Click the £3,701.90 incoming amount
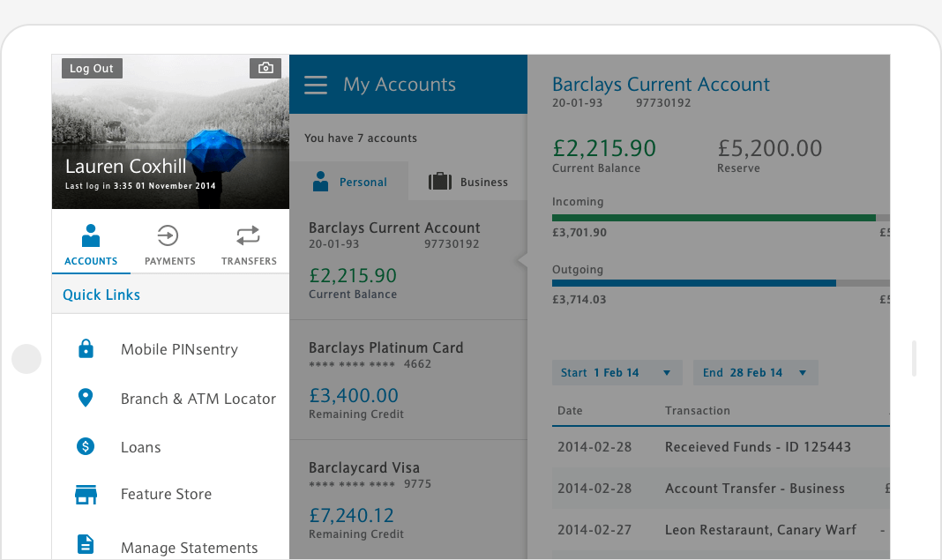The width and height of the screenshot is (942, 560). click(579, 233)
